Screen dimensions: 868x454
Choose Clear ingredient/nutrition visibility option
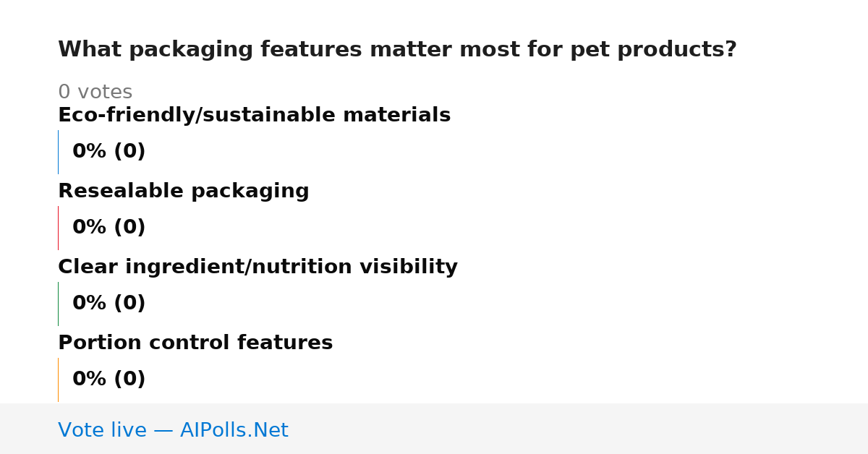pos(258,267)
